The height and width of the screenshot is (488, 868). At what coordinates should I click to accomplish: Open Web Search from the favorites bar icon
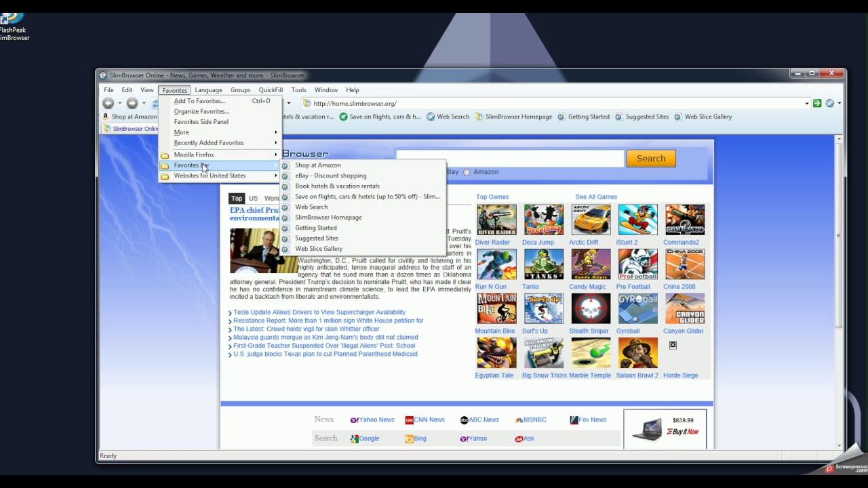point(448,116)
